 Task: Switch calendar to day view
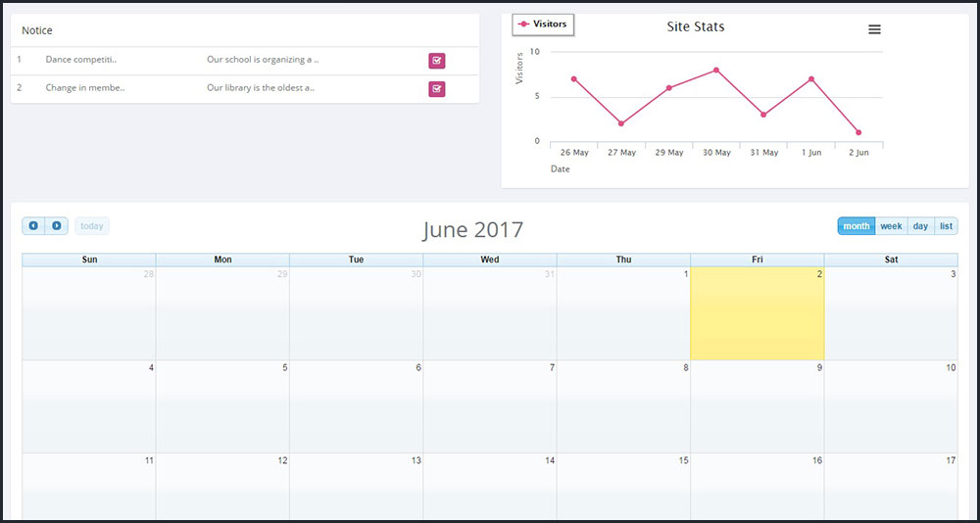(x=920, y=226)
